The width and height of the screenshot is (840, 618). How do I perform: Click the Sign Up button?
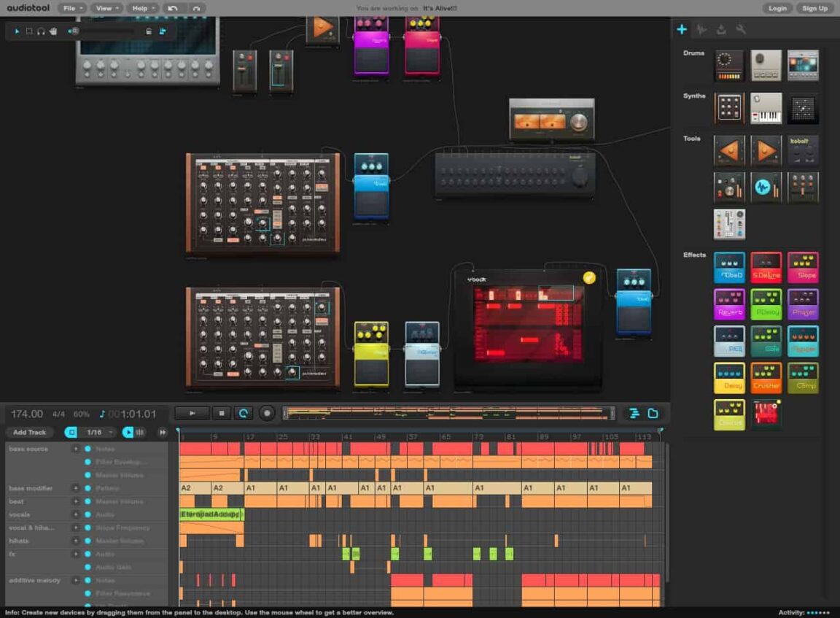814,8
